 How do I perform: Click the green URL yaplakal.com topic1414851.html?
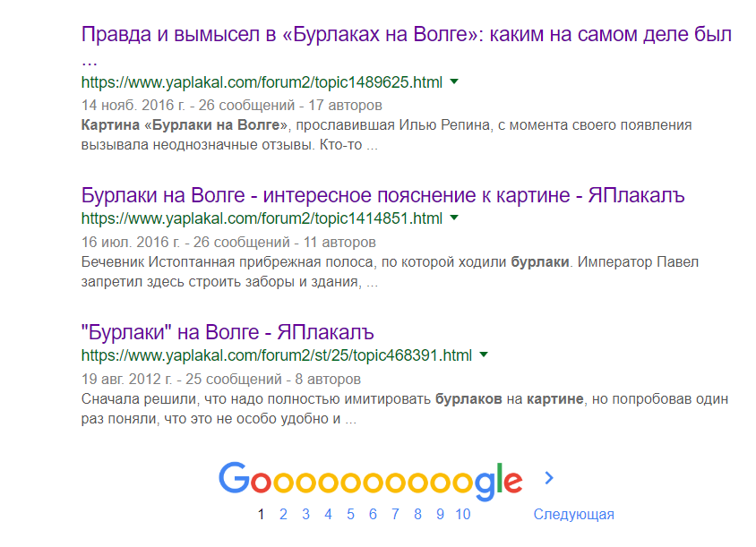[262, 218]
